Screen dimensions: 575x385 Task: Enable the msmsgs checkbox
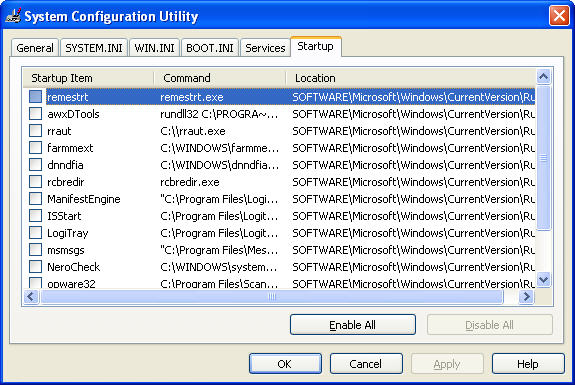pyautogui.click(x=36, y=250)
